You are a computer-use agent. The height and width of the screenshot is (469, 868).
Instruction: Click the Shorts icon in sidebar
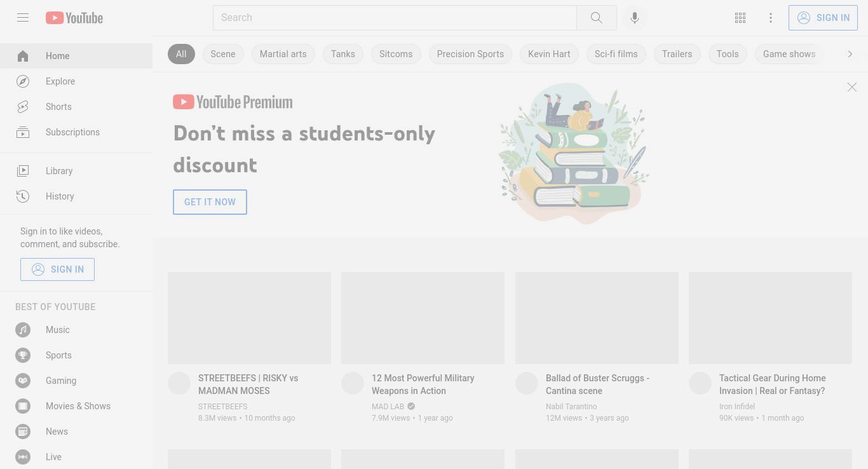pyautogui.click(x=23, y=107)
